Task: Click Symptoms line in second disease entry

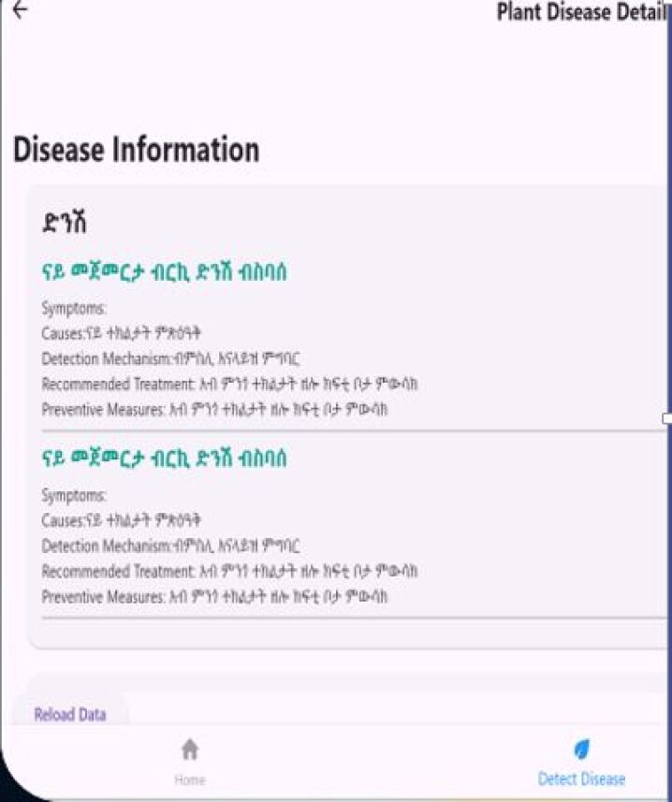Action: coord(75,495)
